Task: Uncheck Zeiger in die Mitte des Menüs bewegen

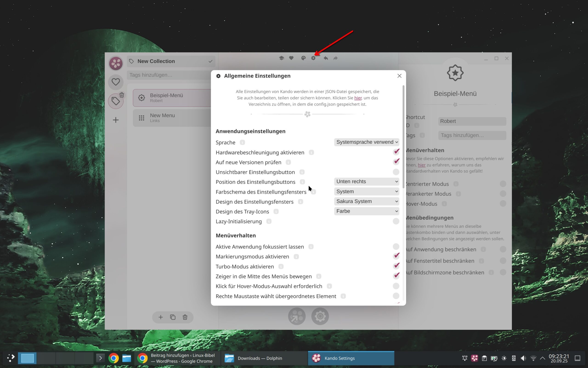Action: coord(396,276)
